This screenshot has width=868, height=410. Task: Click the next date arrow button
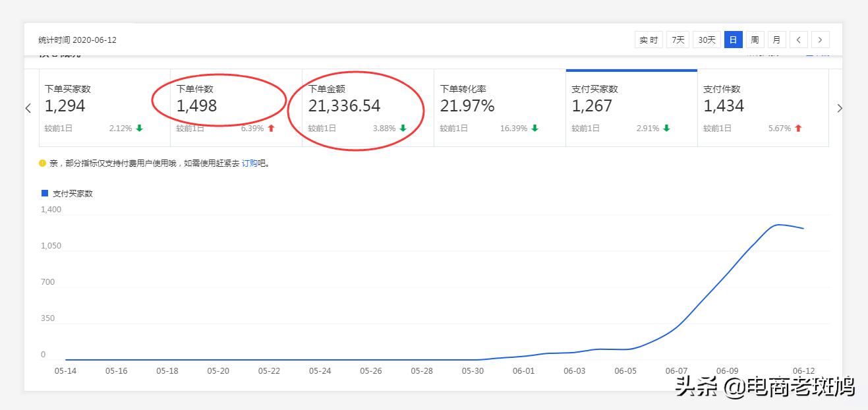(x=820, y=40)
